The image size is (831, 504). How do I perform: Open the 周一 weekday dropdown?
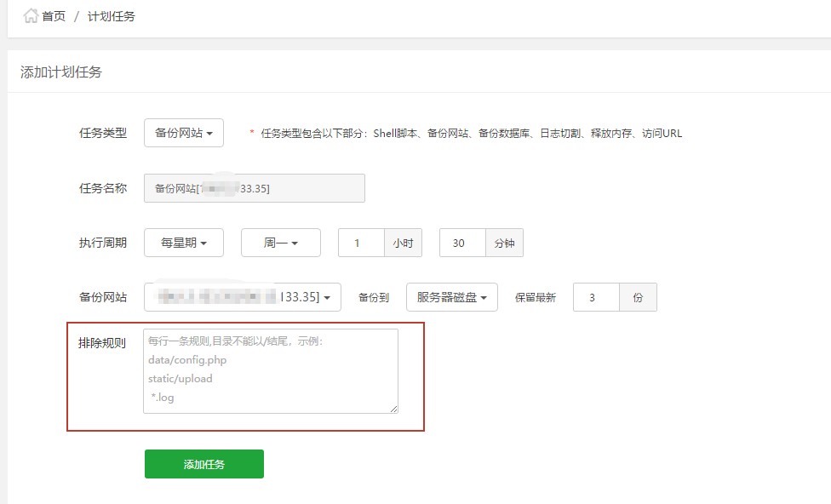280,243
